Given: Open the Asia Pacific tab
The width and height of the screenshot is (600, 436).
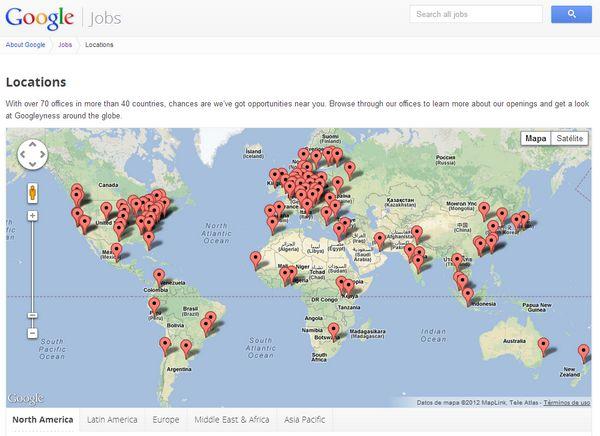Looking at the screenshot, I should [x=305, y=420].
